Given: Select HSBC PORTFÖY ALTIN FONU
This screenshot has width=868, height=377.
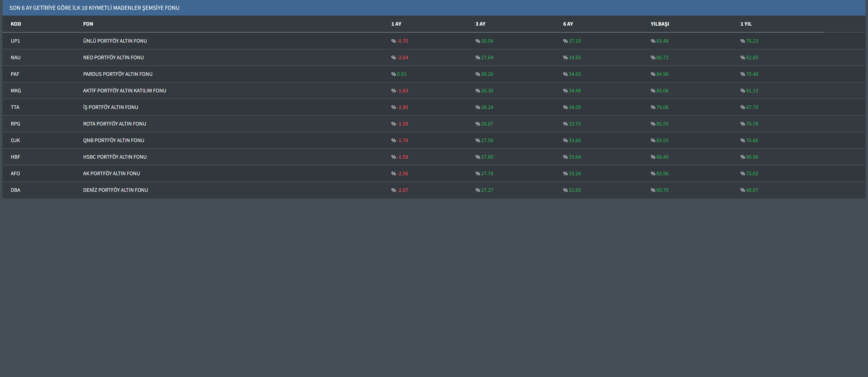Looking at the screenshot, I should [115, 157].
